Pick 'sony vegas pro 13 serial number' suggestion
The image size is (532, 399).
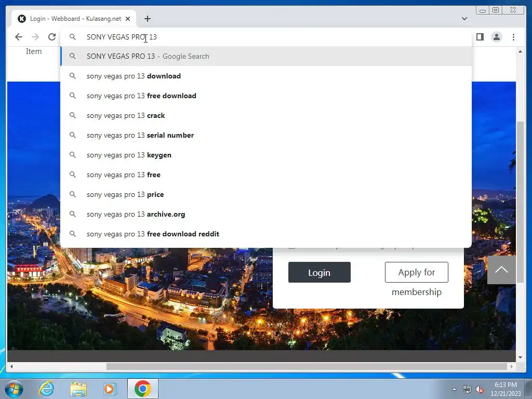point(266,135)
